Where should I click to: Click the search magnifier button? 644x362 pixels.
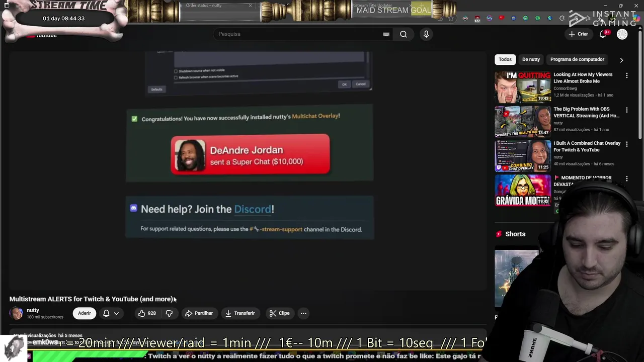point(403,34)
